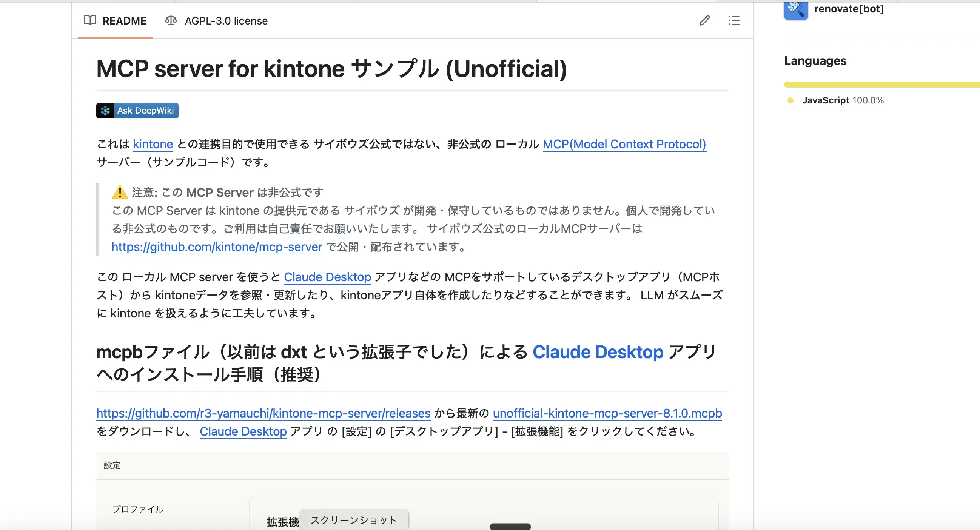Image resolution: width=980 pixels, height=530 pixels.
Task: Click the yellow JavaScript language bar
Action: (882, 85)
